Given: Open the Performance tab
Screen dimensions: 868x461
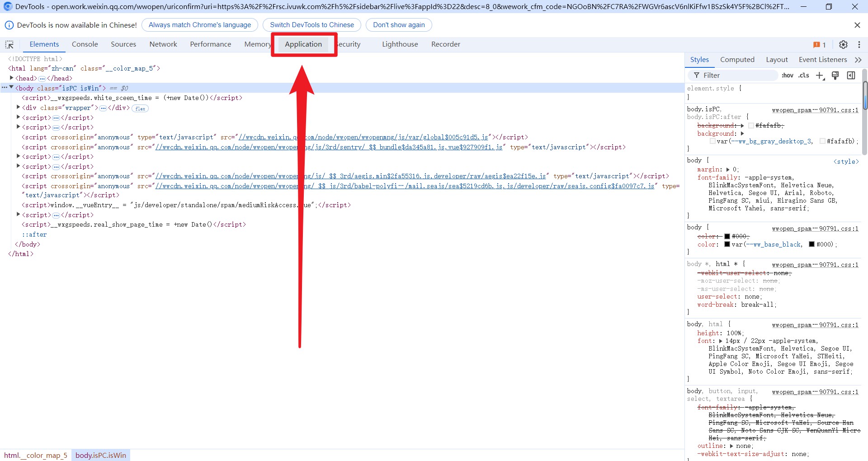Looking at the screenshot, I should click(211, 44).
